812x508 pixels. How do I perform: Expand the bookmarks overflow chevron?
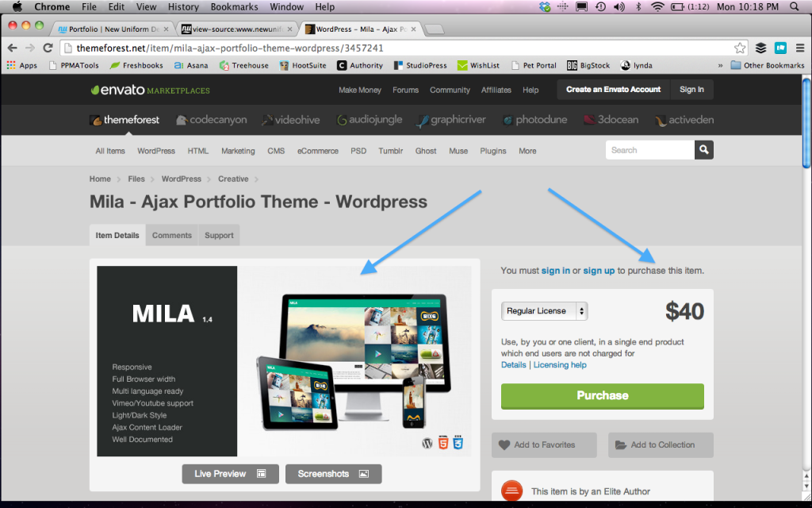[720, 65]
